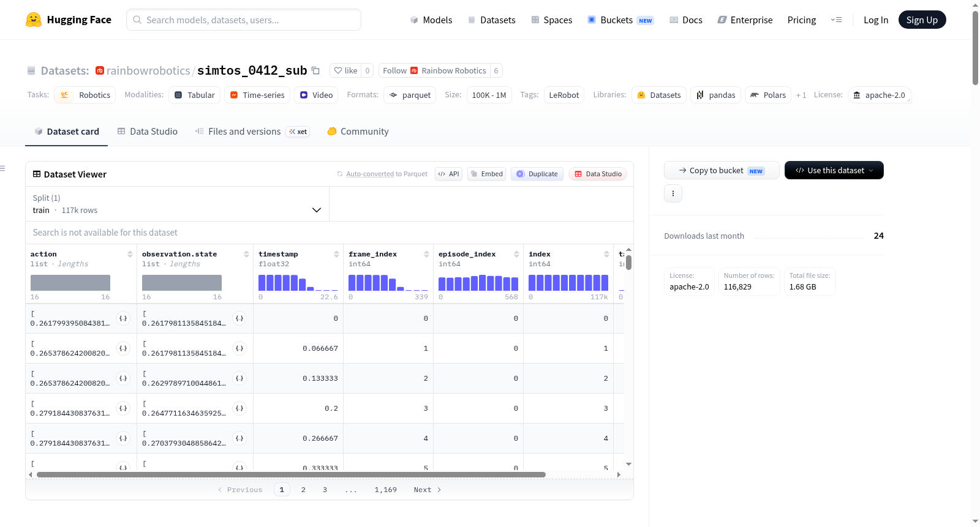Open the Use this dataset dropdown
This screenshot has height=527, width=980.
point(834,170)
